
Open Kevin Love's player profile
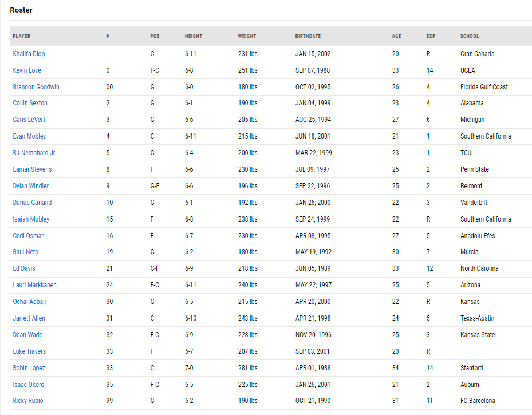coord(27,70)
